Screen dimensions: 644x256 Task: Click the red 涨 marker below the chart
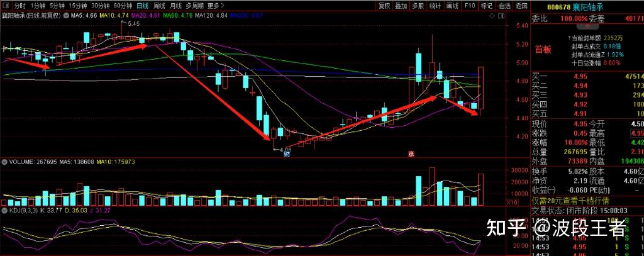(x=411, y=153)
